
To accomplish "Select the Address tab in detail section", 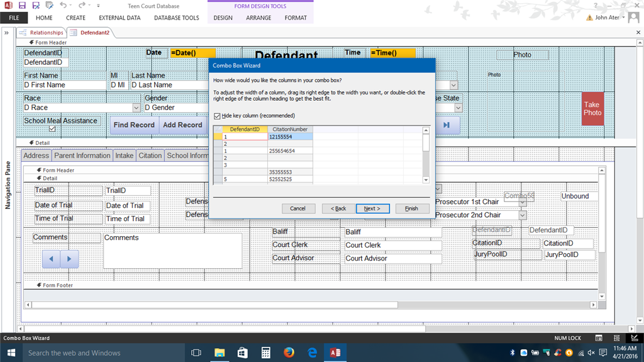I will pyautogui.click(x=36, y=156).
